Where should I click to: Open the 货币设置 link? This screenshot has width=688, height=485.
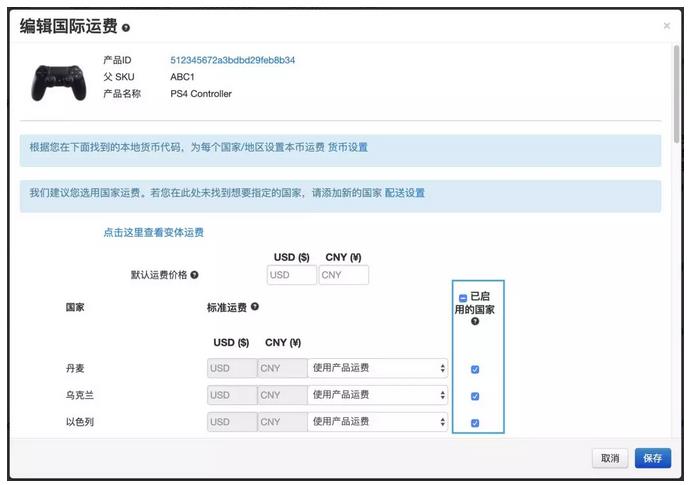(347, 147)
